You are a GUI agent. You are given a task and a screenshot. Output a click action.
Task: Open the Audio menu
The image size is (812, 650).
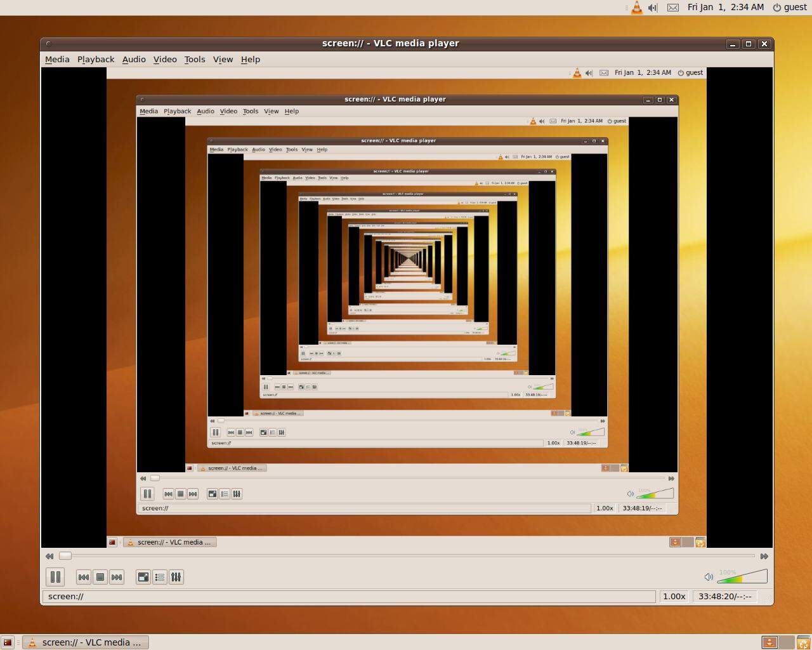point(134,59)
